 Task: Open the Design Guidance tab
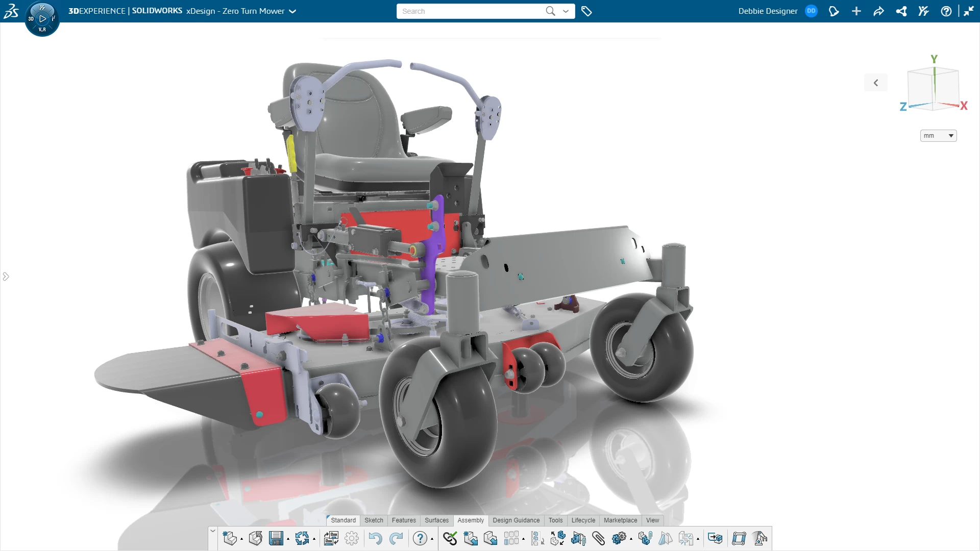516,520
